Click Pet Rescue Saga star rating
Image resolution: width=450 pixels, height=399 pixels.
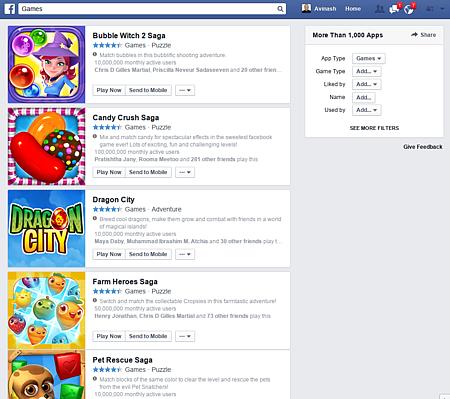pyautogui.click(x=107, y=370)
